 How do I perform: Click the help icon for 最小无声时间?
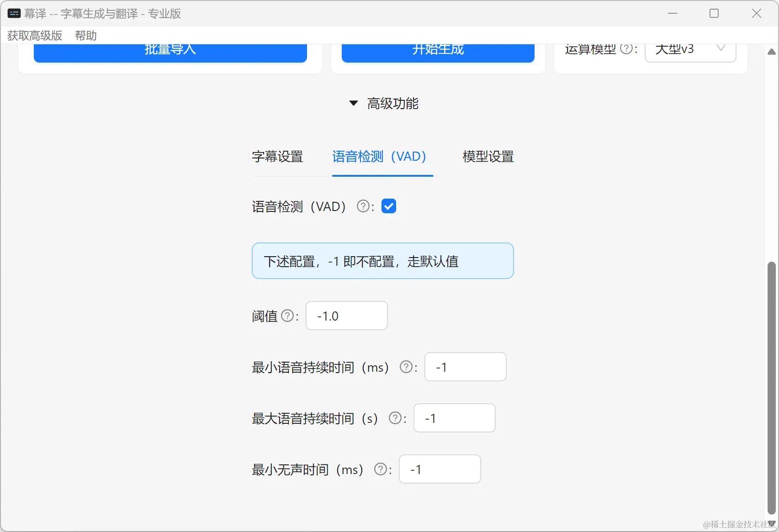pos(381,469)
